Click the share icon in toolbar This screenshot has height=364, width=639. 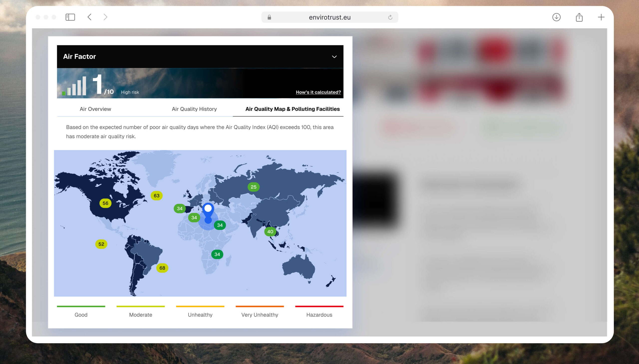(579, 17)
